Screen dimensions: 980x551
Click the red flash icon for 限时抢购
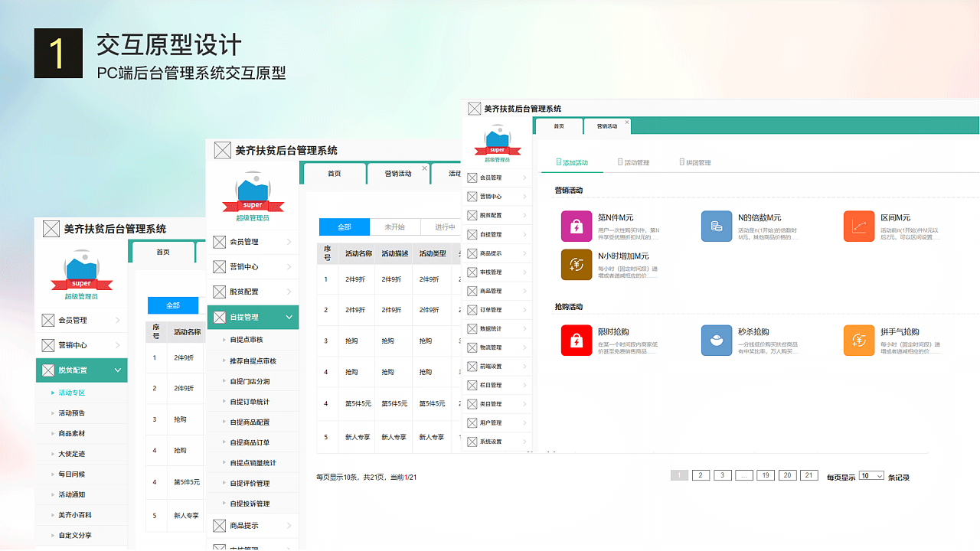pos(577,341)
